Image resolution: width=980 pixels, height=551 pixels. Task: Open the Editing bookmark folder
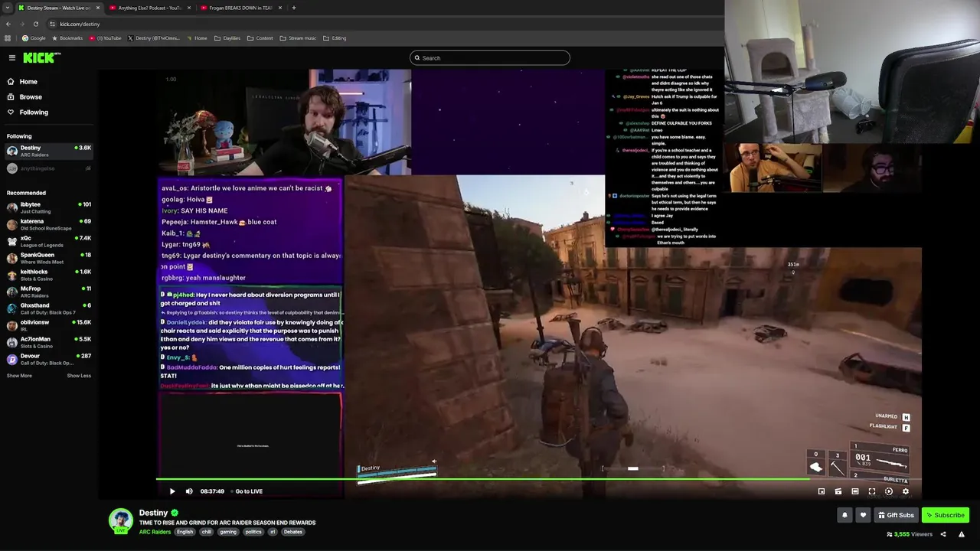[335, 38]
